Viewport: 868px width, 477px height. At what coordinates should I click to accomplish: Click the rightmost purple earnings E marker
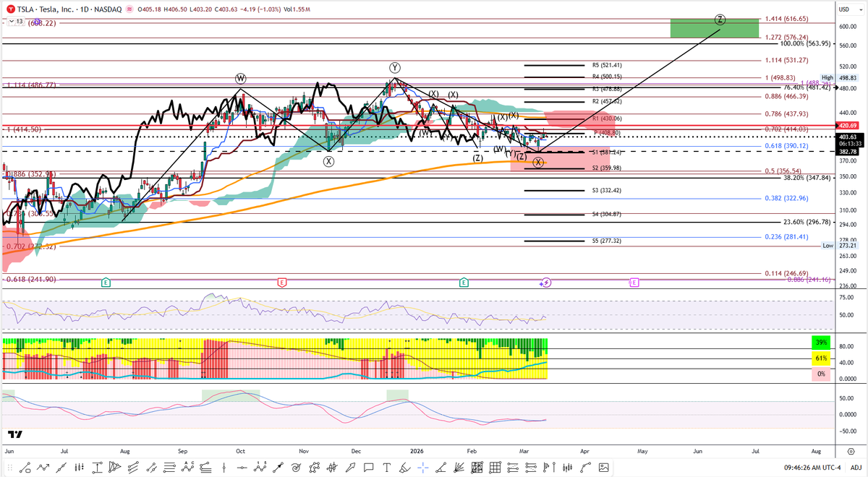[634, 282]
